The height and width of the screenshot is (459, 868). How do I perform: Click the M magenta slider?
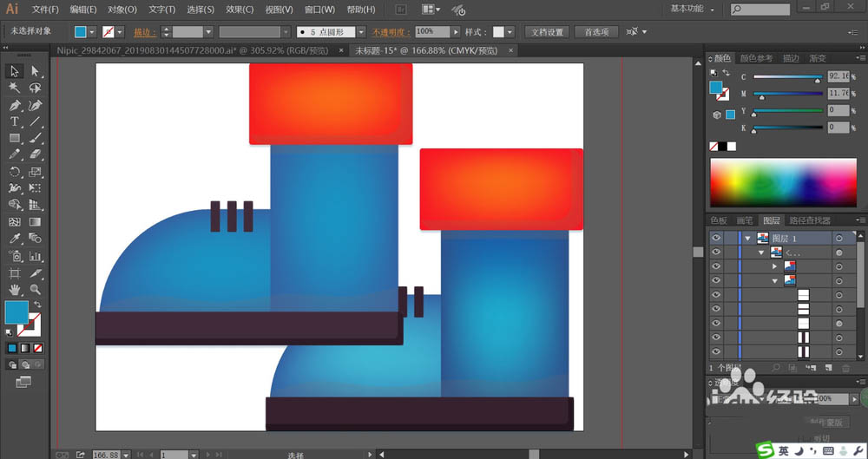pyautogui.click(x=787, y=94)
